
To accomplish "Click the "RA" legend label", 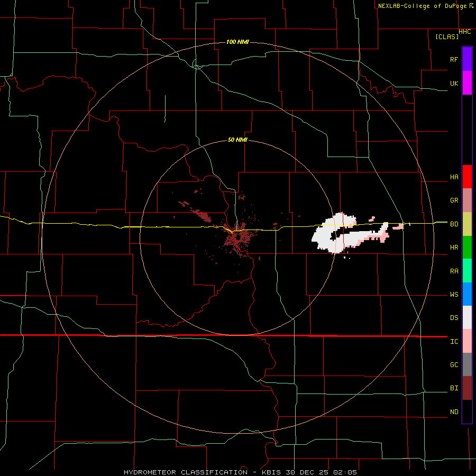I will [x=454, y=271].
